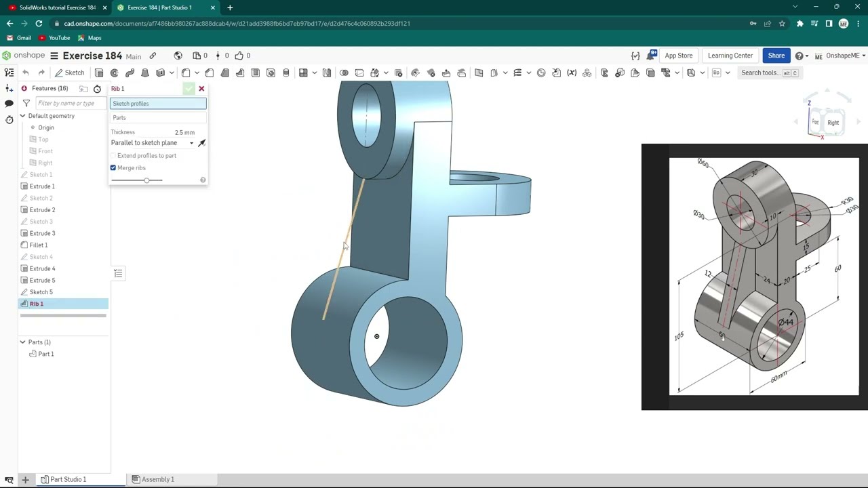Select the Loft tool icon
Viewport: 868px width, 488px height.
pos(145,73)
